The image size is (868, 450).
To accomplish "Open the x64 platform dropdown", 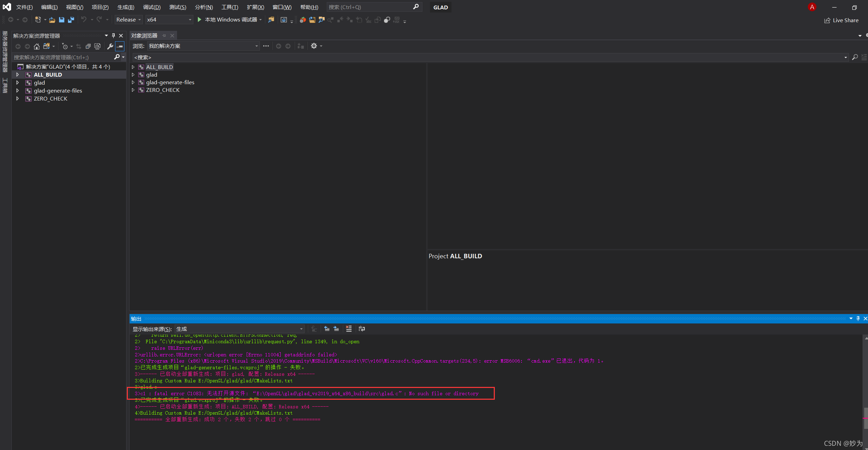I will click(x=169, y=20).
